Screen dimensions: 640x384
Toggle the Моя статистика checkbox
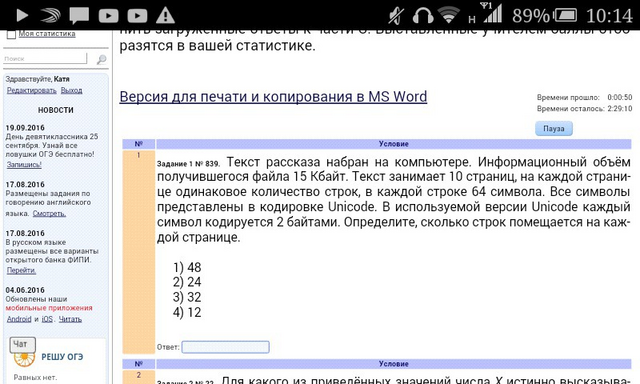pyautogui.click(x=11, y=34)
